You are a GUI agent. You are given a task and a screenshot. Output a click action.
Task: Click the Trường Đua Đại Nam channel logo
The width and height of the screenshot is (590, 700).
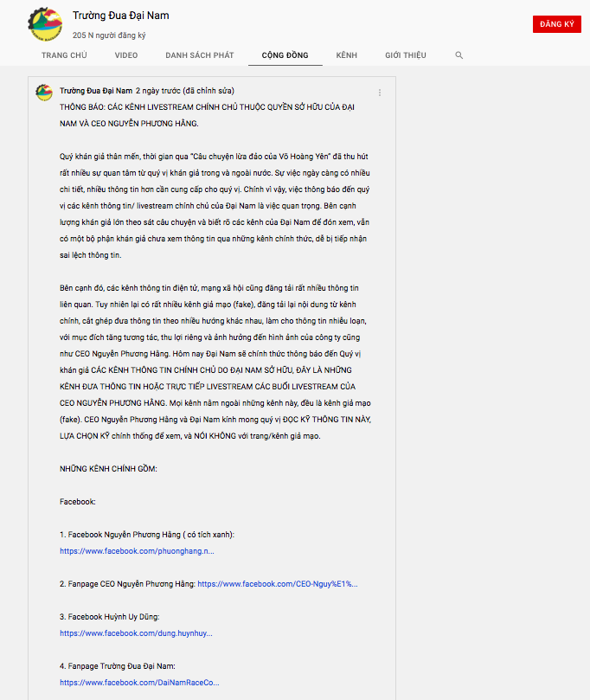click(x=45, y=24)
